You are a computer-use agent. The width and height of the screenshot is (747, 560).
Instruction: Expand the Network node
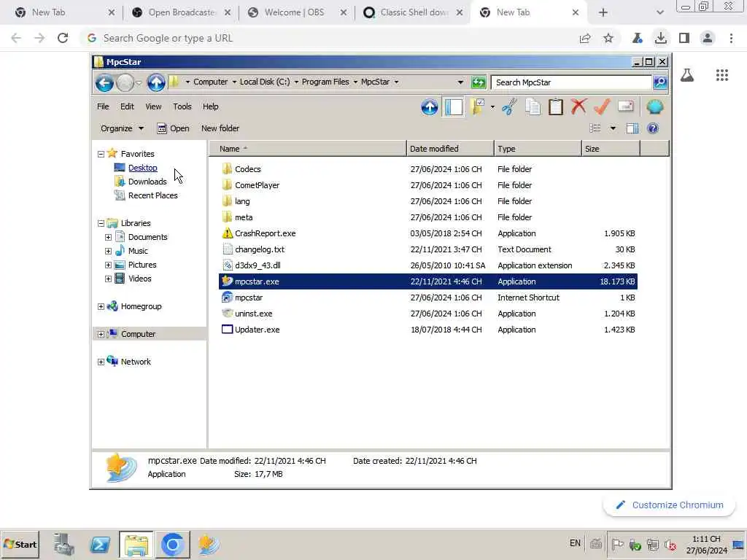point(101,362)
